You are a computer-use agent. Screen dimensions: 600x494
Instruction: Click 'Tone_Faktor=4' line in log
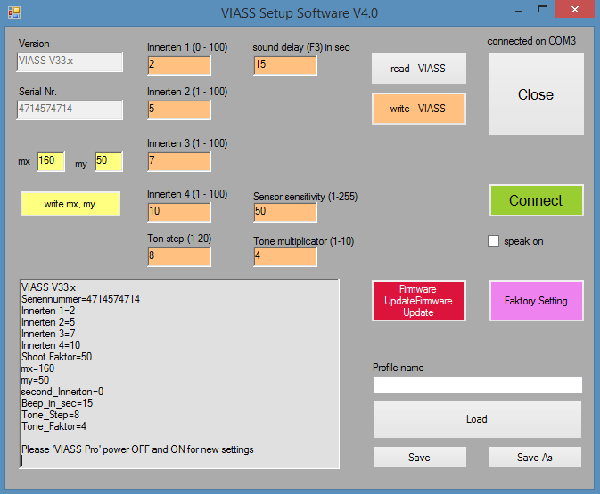coord(54,426)
